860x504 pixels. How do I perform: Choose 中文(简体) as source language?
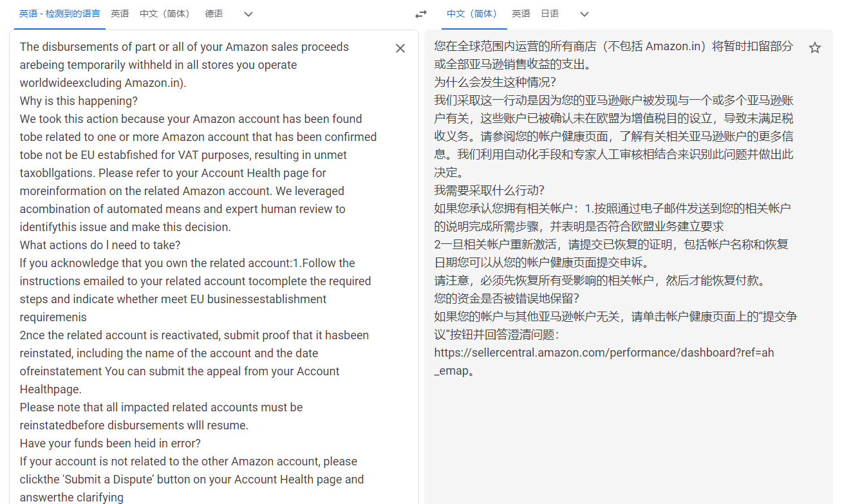[x=165, y=14]
